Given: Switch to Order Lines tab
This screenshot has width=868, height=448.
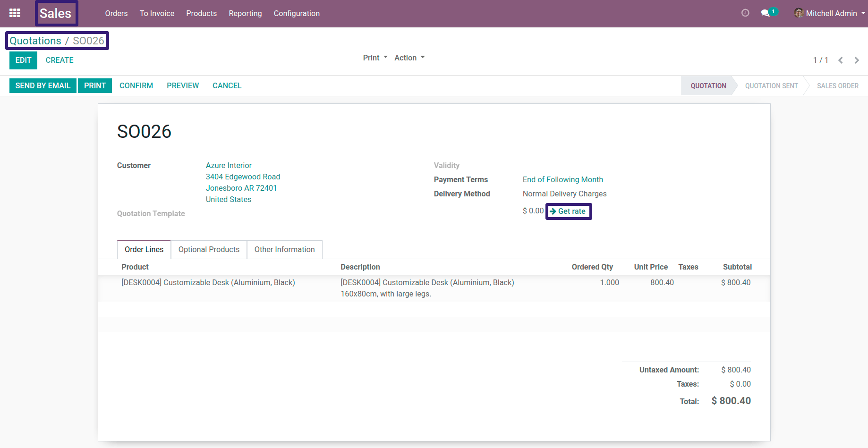Looking at the screenshot, I should [x=144, y=249].
